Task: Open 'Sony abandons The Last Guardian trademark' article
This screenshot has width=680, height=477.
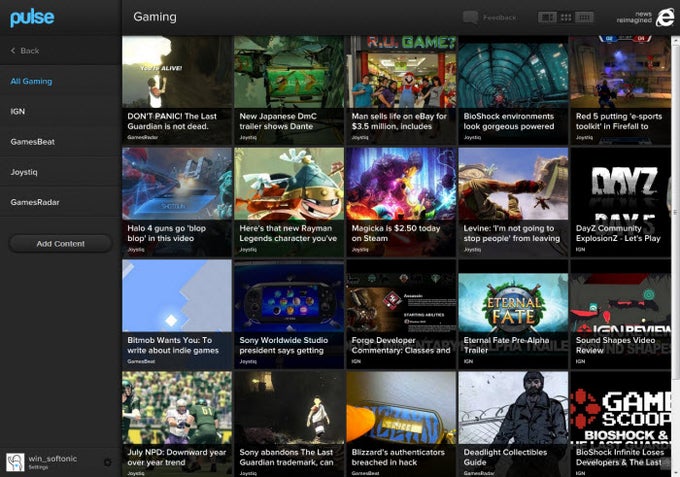Action: pos(289,424)
